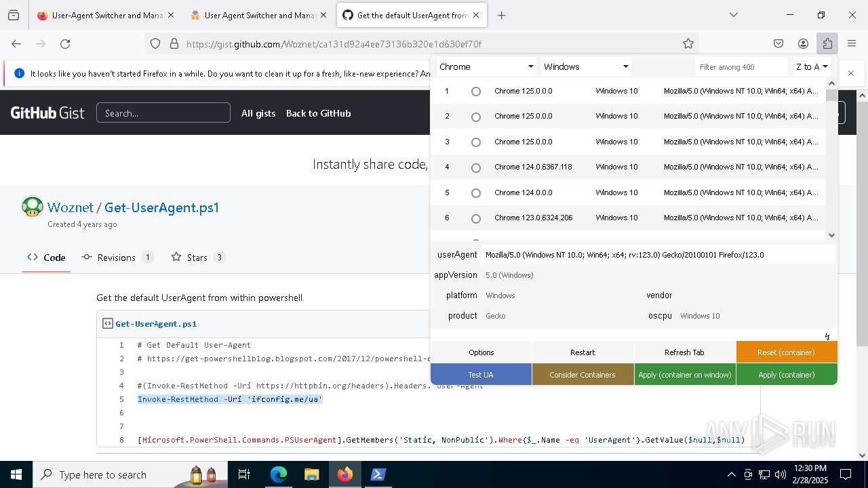Open the Z to A sort dropdown
The image size is (868, 488).
tap(812, 66)
